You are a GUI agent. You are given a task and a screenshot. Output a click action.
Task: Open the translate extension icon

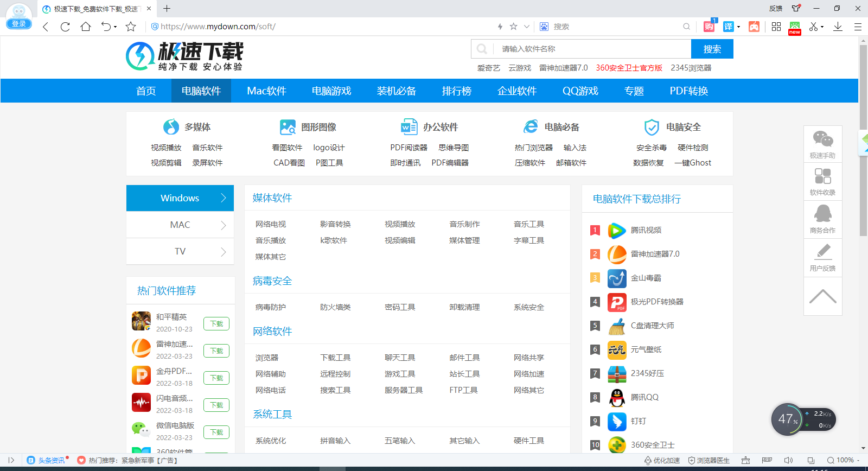[729, 27]
